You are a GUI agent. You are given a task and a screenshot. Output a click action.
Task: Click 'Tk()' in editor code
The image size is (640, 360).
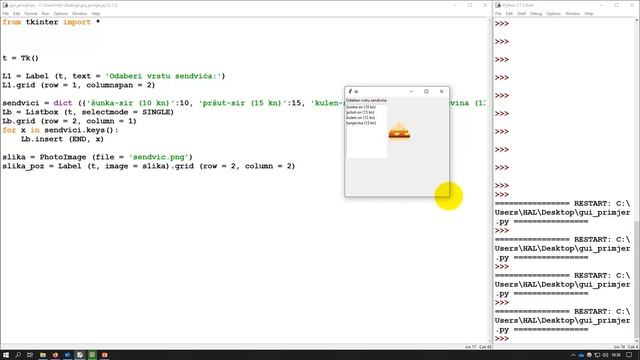[30, 58]
